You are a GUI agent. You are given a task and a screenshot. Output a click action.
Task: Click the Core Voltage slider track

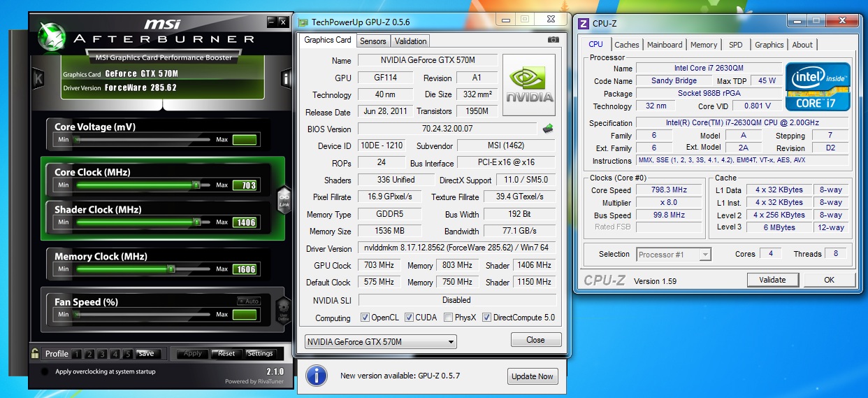tap(143, 140)
